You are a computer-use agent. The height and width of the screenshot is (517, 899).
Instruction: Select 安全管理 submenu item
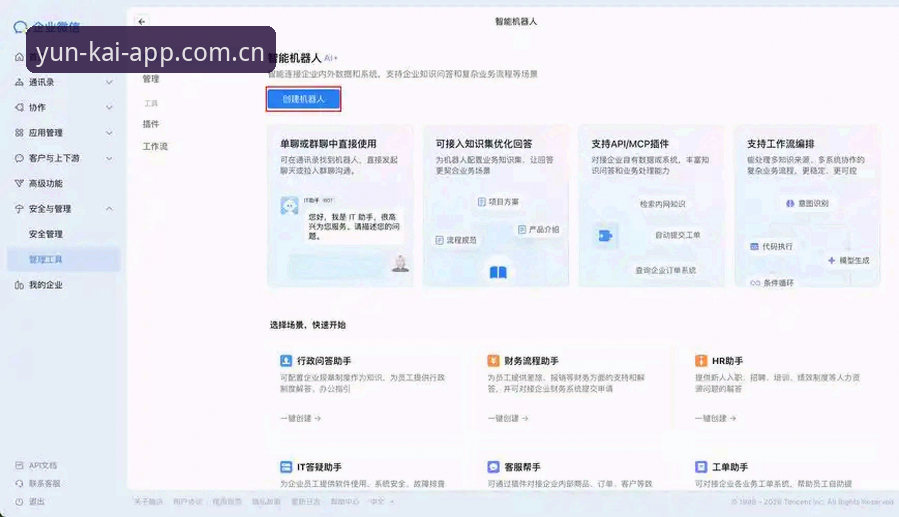point(46,234)
